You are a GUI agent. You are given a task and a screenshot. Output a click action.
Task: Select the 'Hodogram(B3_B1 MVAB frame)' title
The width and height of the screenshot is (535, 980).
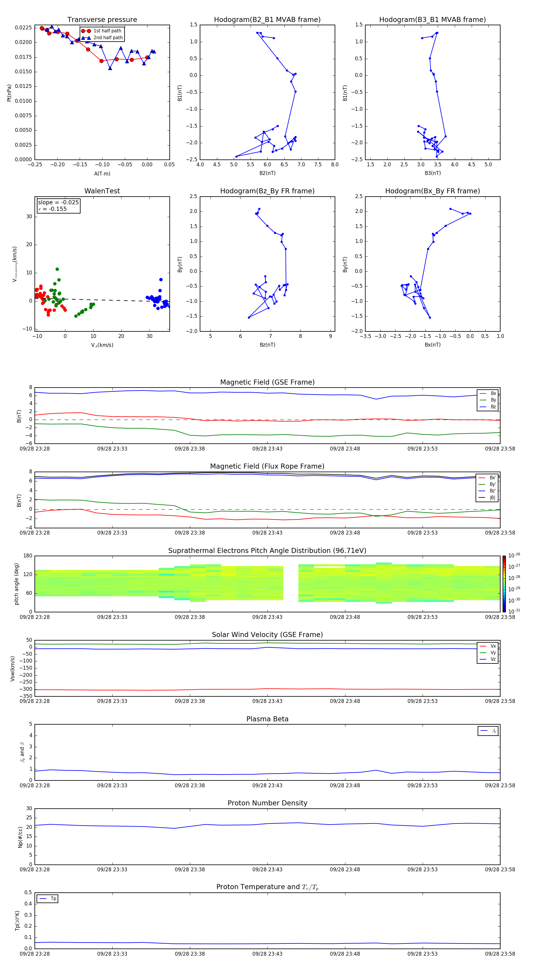432,20
